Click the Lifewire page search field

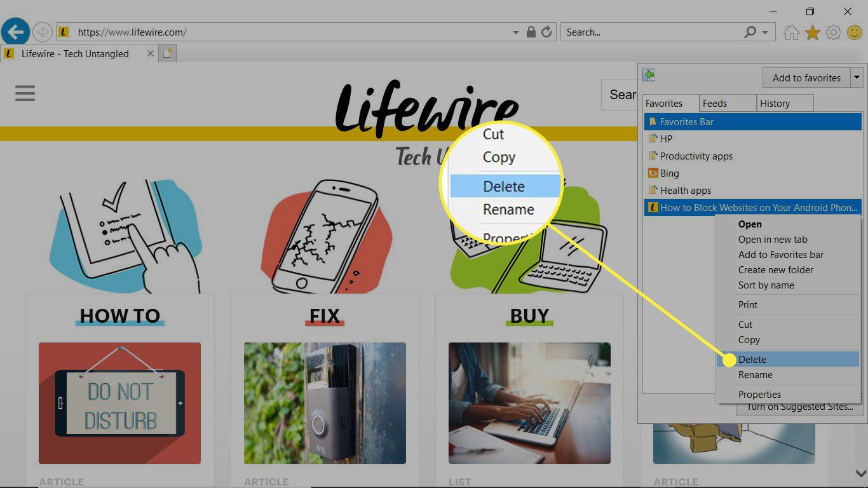click(x=620, y=95)
